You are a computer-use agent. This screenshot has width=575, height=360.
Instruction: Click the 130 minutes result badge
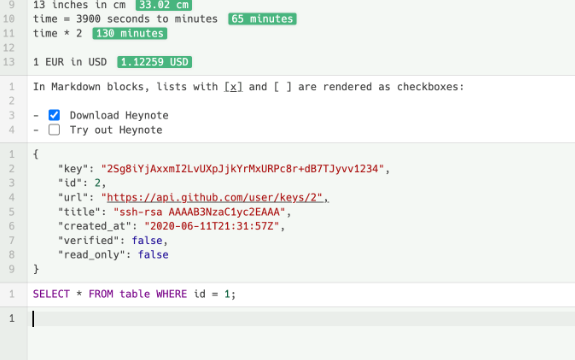pyautogui.click(x=130, y=33)
